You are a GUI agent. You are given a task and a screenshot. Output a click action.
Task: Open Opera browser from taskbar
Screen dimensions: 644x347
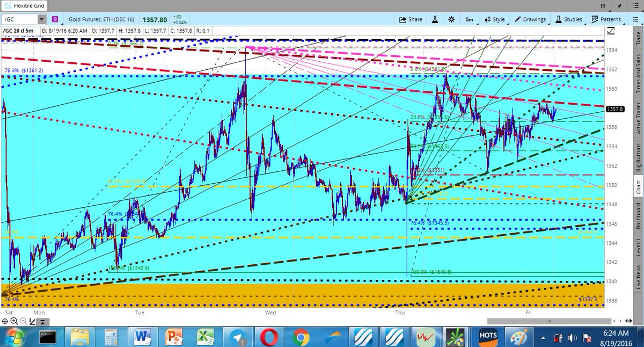[x=269, y=337]
